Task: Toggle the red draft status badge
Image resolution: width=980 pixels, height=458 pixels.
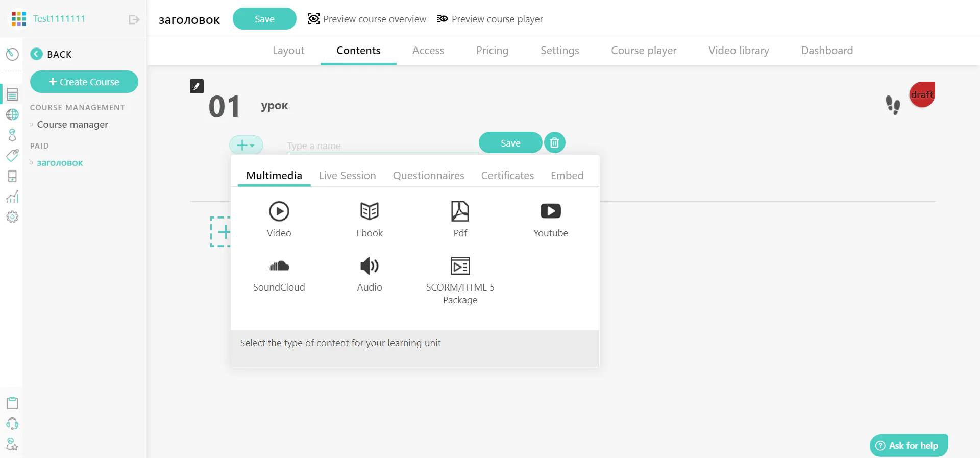Action: click(x=922, y=94)
